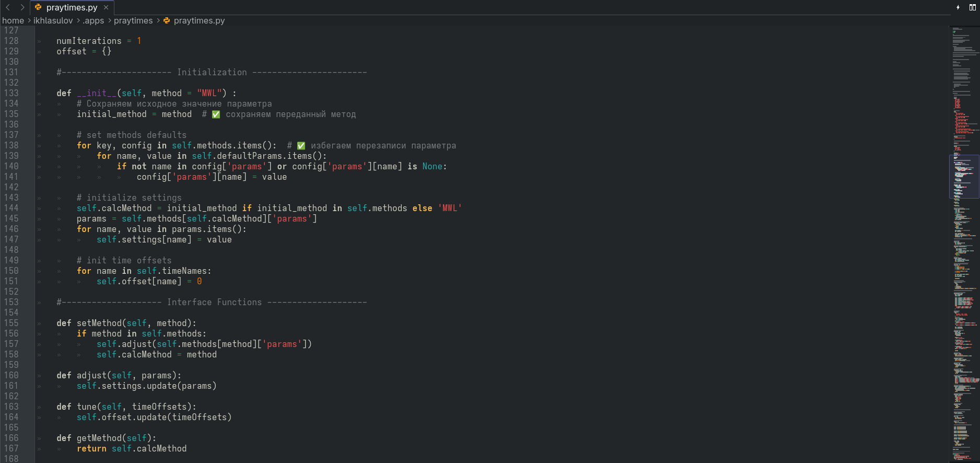Click the green checkmark emoji on line 138

click(x=301, y=145)
